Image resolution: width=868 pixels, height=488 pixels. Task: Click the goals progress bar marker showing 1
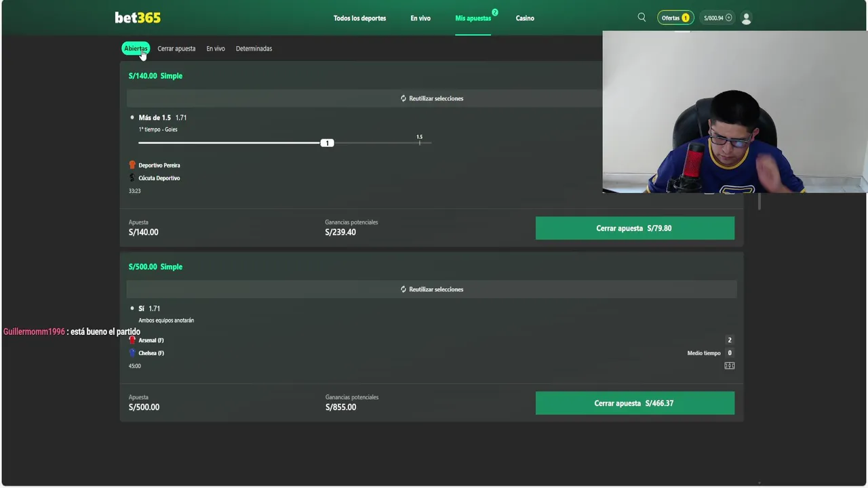[328, 143]
